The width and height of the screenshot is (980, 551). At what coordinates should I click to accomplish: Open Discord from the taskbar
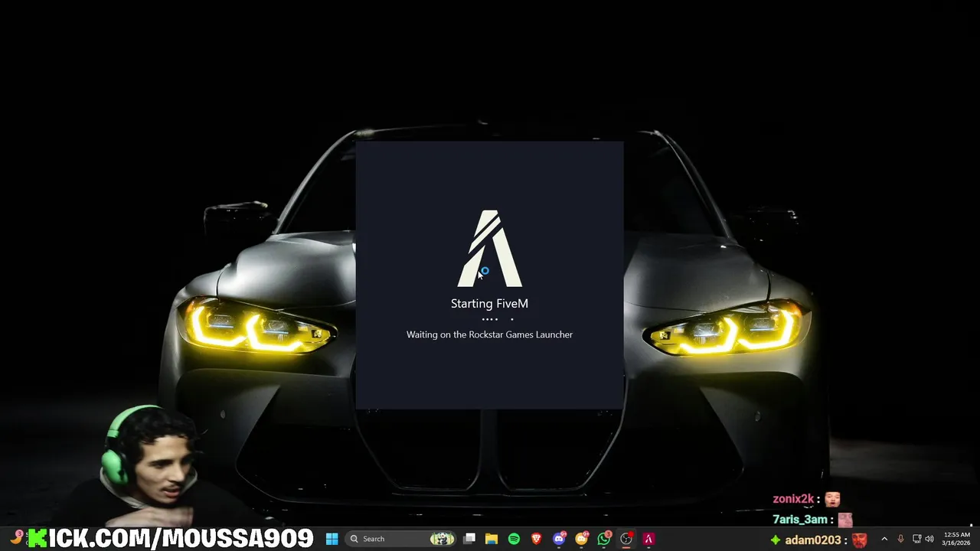(559, 539)
